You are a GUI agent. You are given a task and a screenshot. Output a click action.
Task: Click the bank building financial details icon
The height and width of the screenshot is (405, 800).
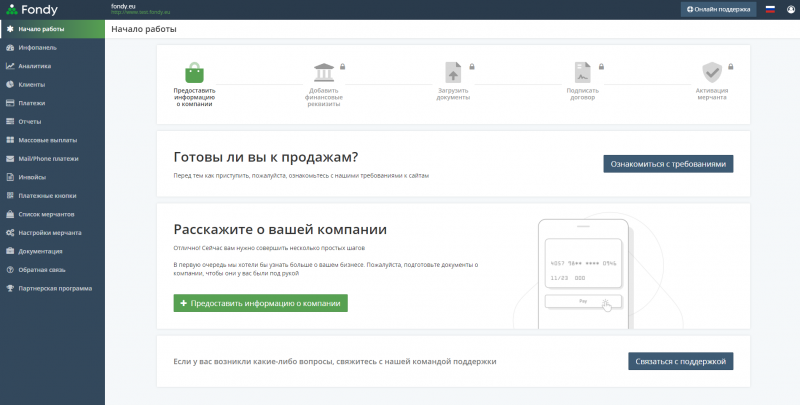(324, 73)
